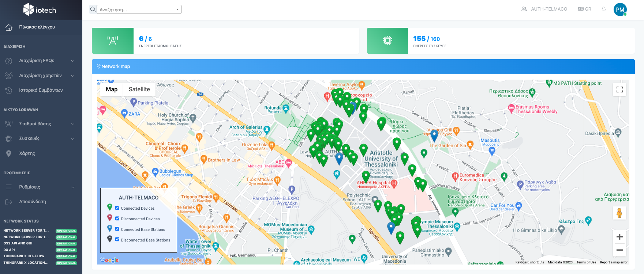Viewport: 644px width, 274px height.
Task: Click the base station antenna card icon
Action: pos(113,41)
